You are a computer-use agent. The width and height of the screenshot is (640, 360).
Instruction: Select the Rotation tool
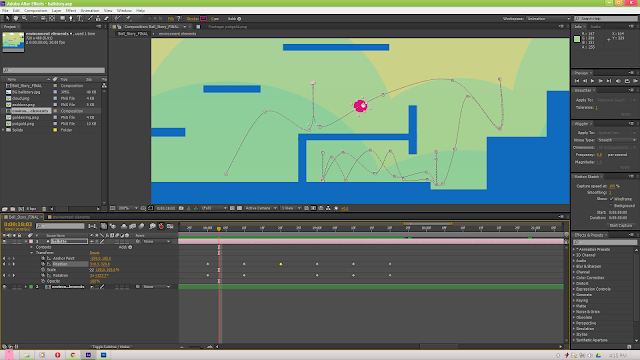(x=35, y=18)
